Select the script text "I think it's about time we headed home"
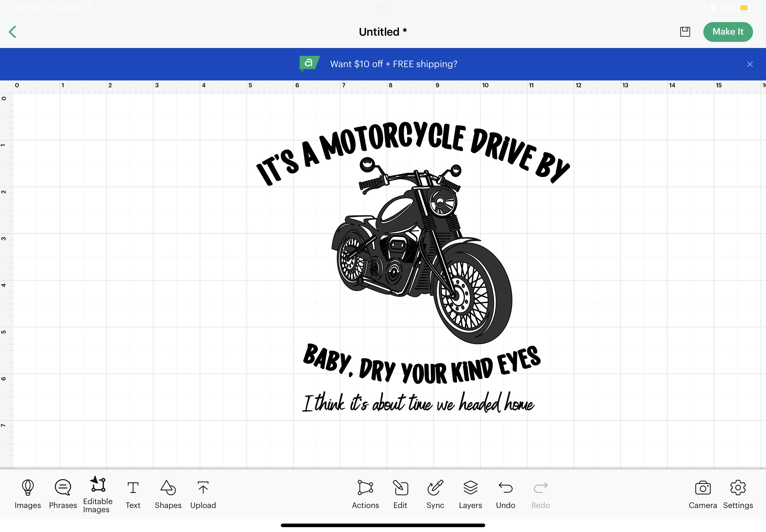 418,402
